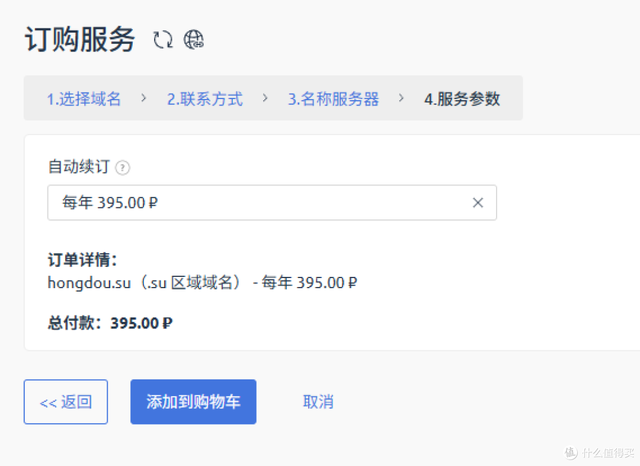Click the 总付款 395.00 ₽ total text
The image size is (640, 466).
[111, 323]
